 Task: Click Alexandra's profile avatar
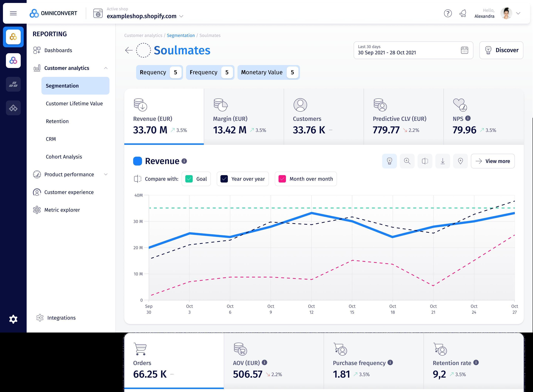pyautogui.click(x=506, y=13)
